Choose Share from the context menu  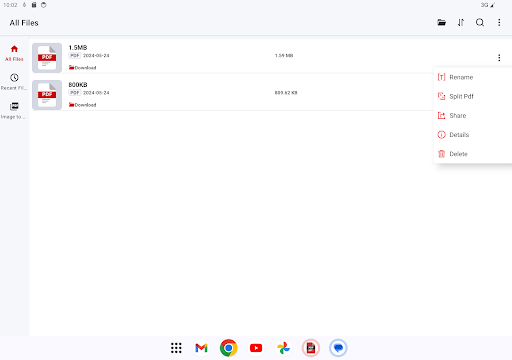point(473,116)
